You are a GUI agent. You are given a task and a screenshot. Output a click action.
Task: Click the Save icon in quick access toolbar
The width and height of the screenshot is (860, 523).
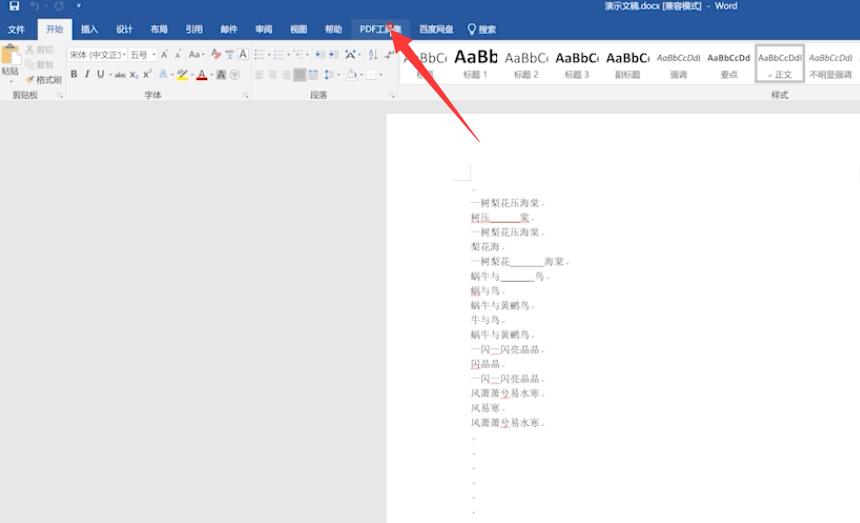(x=14, y=6)
